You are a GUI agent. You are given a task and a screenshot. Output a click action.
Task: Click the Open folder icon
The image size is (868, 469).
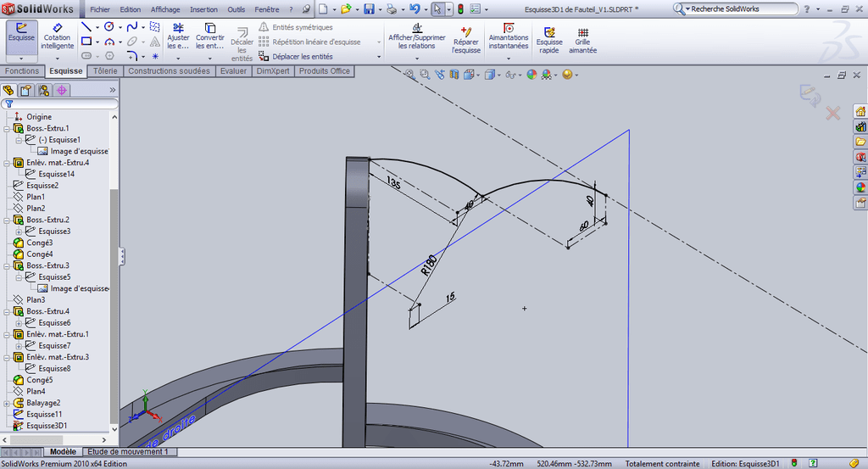point(346,9)
